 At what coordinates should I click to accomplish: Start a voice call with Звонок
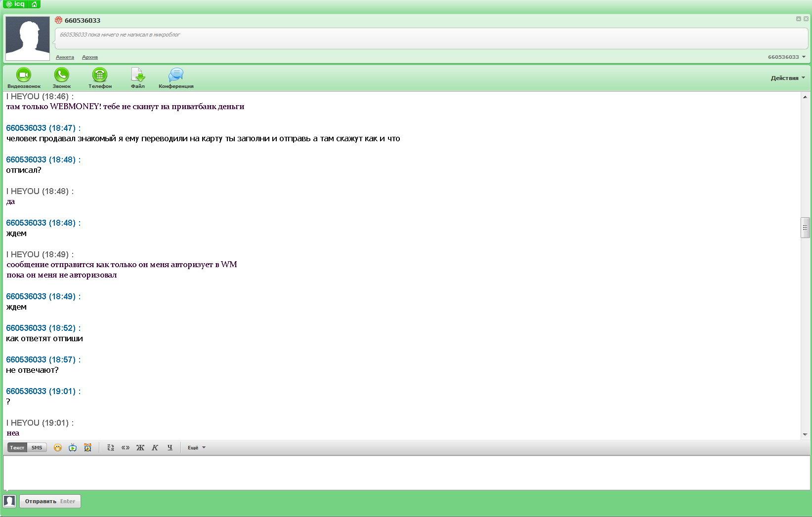(62, 78)
